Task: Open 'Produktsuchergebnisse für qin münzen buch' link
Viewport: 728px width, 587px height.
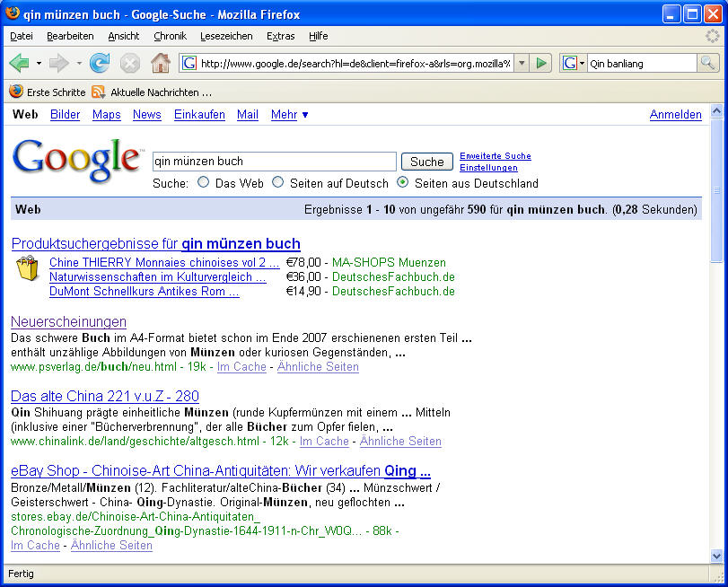Action: click(x=156, y=244)
